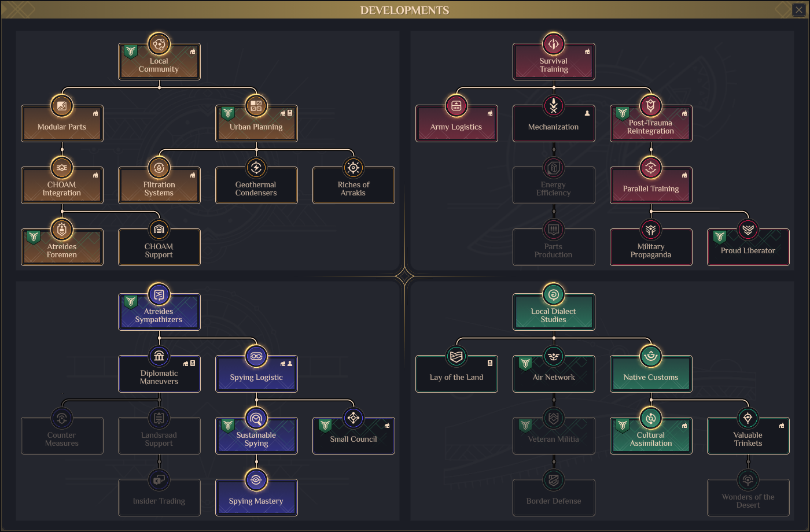Viewport: 810px width, 532px height.
Task: Select the Lay of the Land card
Action: click(456, 374)
